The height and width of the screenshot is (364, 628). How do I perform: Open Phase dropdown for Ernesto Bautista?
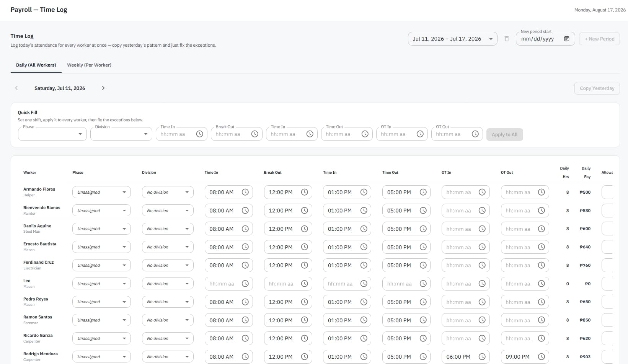(101, 247)
